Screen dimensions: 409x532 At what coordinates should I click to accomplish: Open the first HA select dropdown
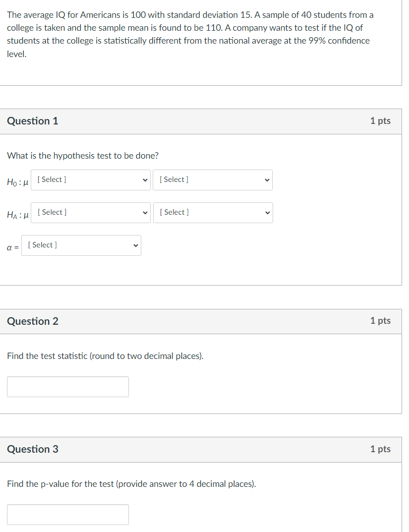pos(91,213)
